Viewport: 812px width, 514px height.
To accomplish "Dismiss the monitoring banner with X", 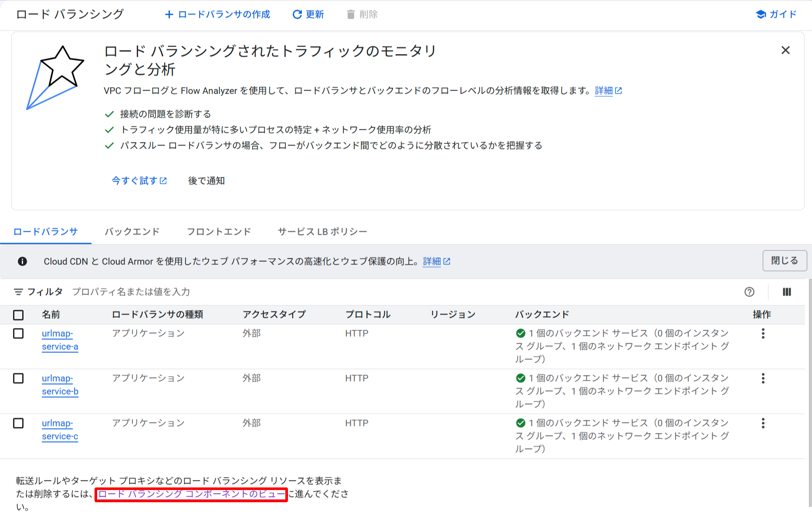I will coord(785,50).
